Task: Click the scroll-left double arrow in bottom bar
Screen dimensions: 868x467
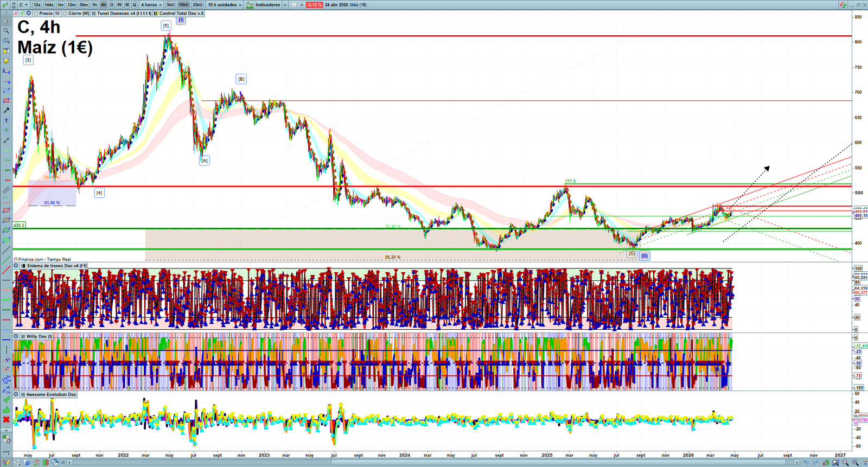Action: point(63,463)
